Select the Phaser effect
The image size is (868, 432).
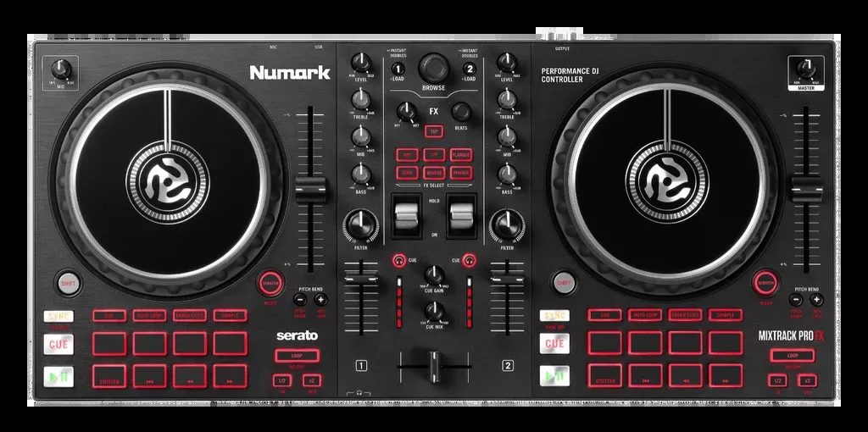[x=461, y=173]
